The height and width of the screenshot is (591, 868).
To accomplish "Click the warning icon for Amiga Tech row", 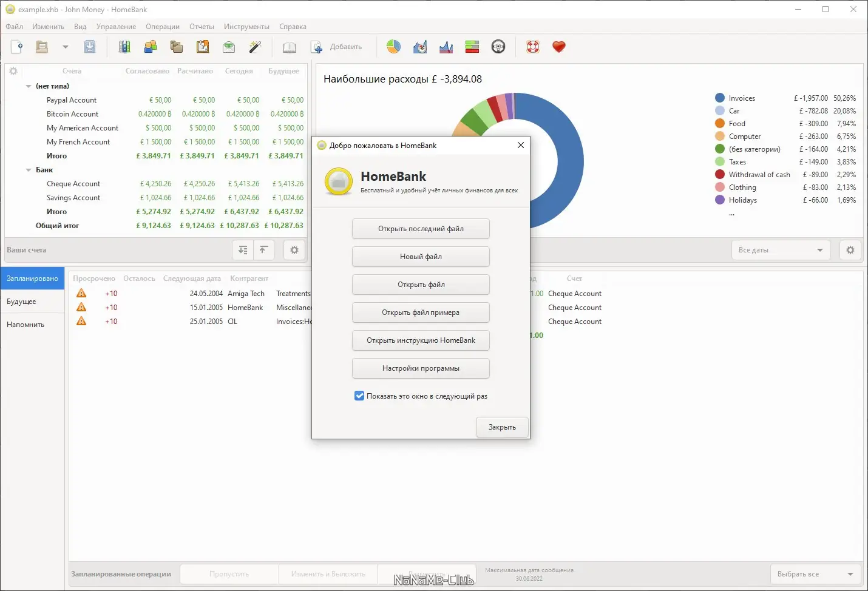I will [x=81, y=293].
